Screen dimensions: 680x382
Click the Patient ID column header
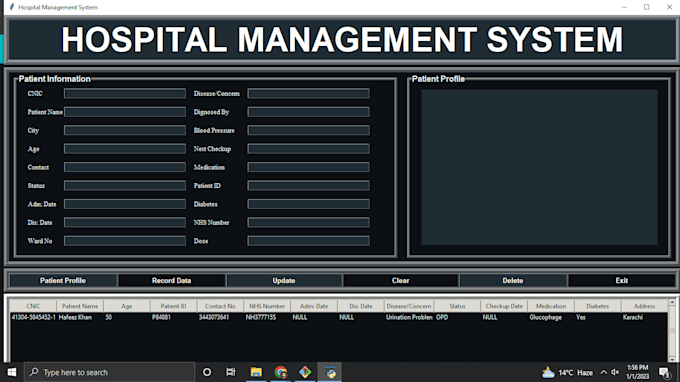[x=173, y=306]
